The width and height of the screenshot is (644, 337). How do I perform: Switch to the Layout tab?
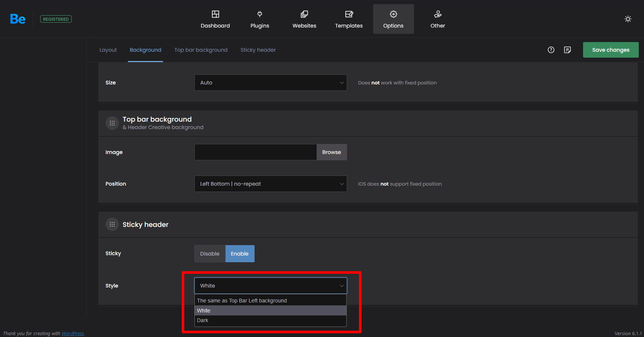108,50
